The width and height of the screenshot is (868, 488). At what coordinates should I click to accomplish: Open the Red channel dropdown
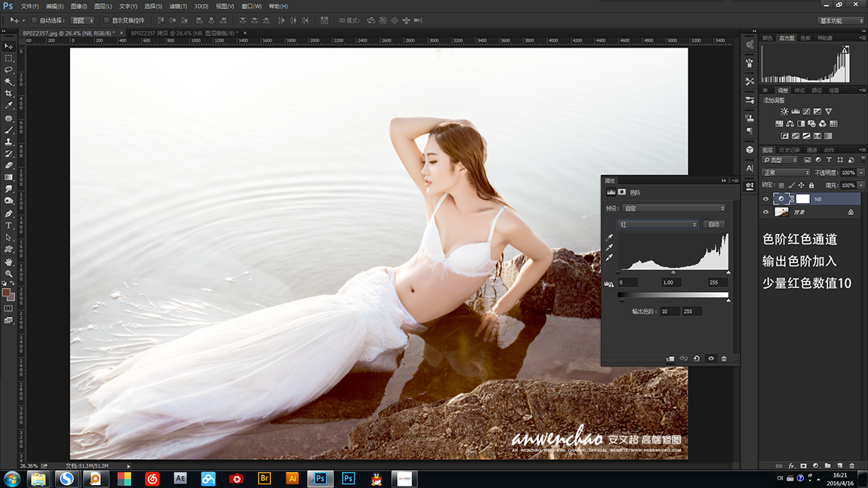coord(657,224)
